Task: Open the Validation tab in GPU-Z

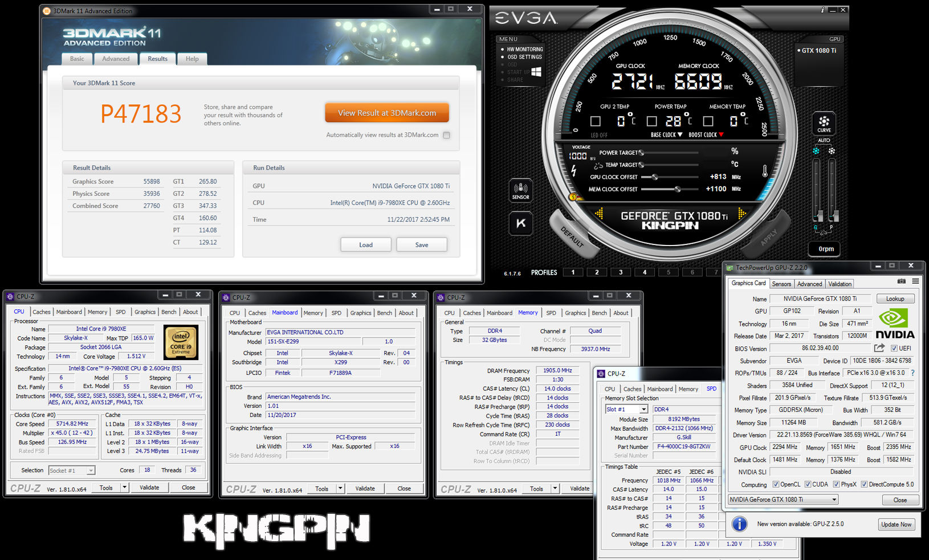Action: tap(840, 284)
